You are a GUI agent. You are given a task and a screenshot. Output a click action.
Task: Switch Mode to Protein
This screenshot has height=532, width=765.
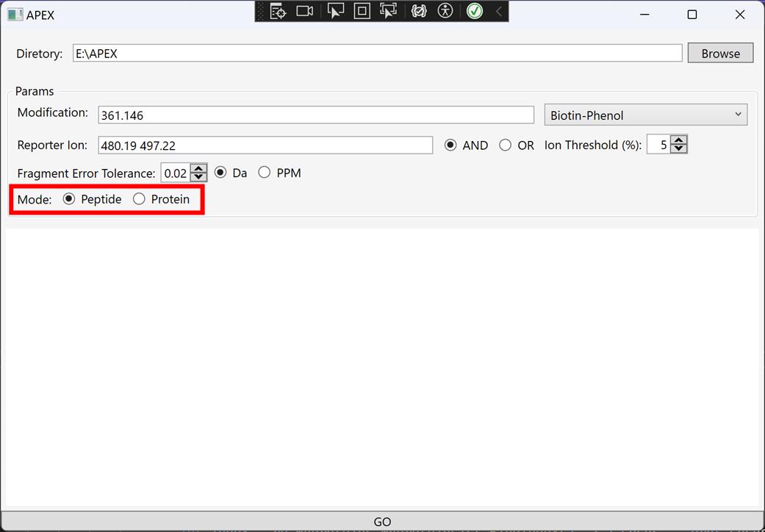point(140,199)
